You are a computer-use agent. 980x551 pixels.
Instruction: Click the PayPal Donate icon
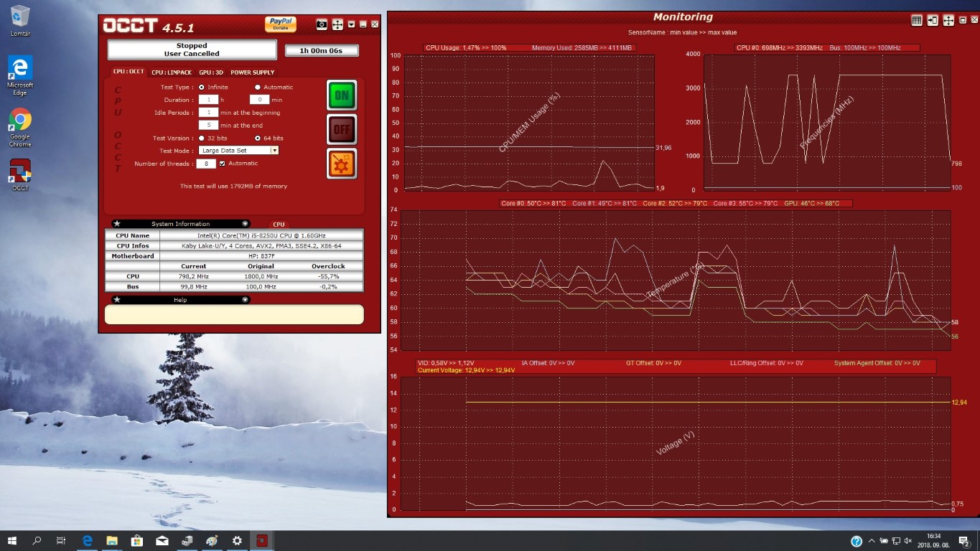(280, 24)
